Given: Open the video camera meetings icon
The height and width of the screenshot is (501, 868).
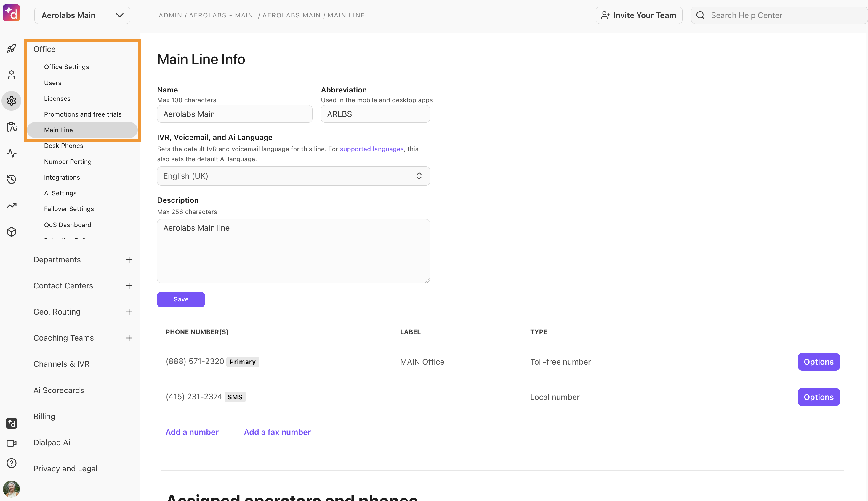Looking at the screenshot, I should click(x=12, y=443).
